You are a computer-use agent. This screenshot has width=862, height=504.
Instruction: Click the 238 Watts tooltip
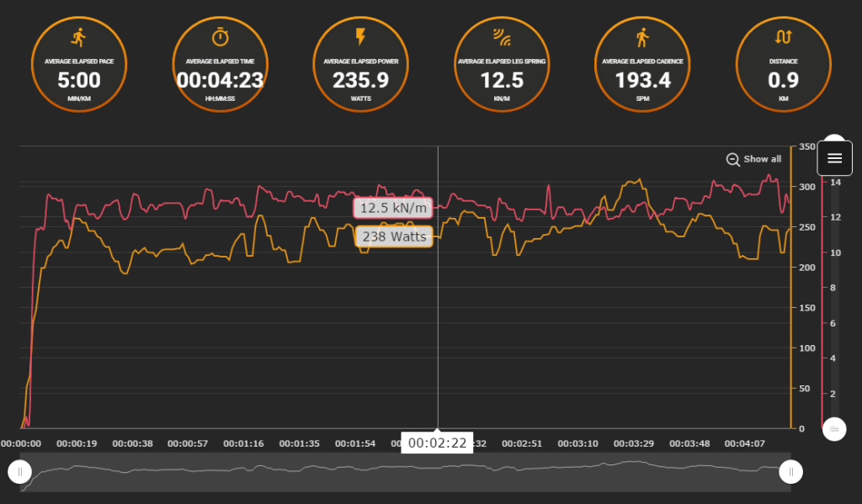point(394,237)
